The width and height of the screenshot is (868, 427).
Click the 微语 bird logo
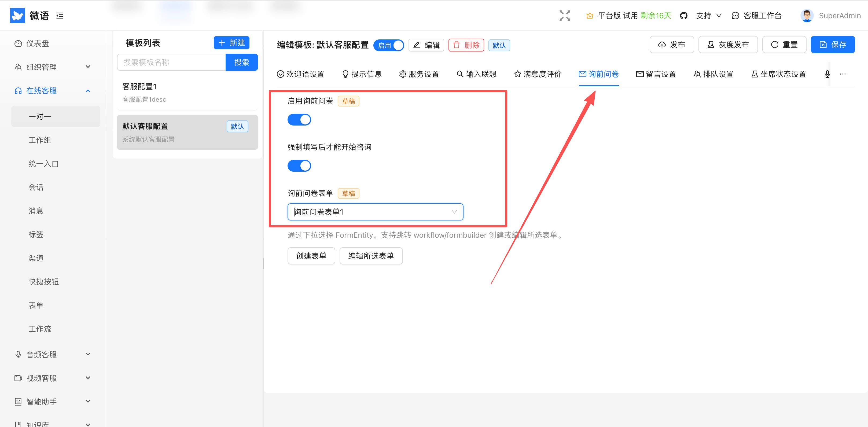coord(17,16)
